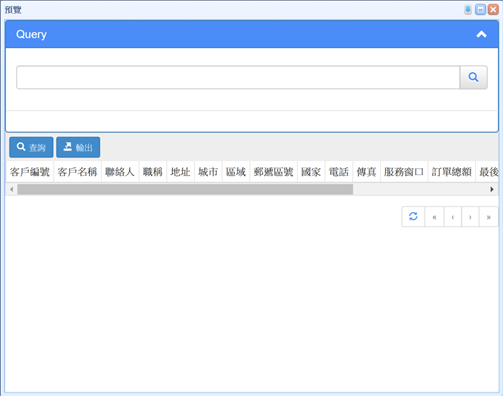Focus the query search input field
The height and width of the screenshot is (396, 503).
tap(238, 77)
